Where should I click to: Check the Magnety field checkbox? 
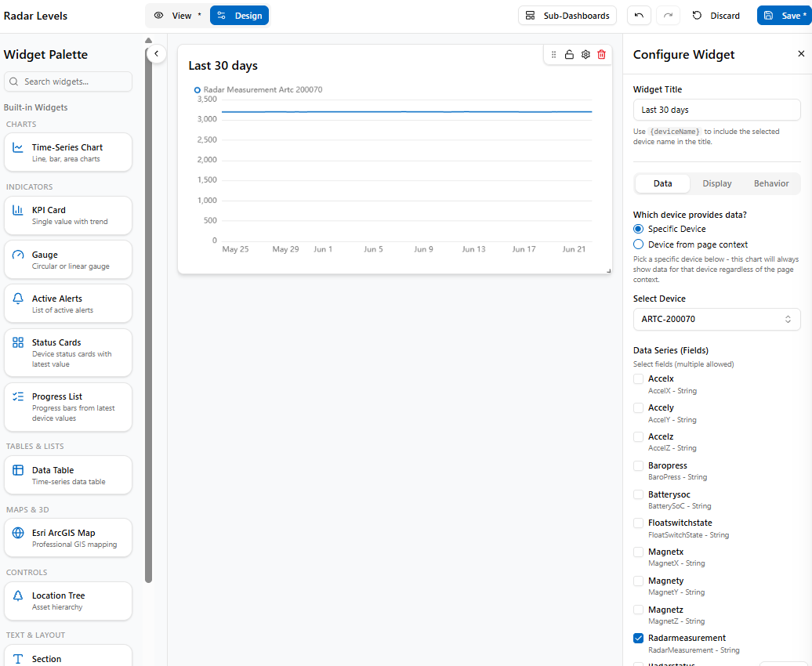click(639, 581)
